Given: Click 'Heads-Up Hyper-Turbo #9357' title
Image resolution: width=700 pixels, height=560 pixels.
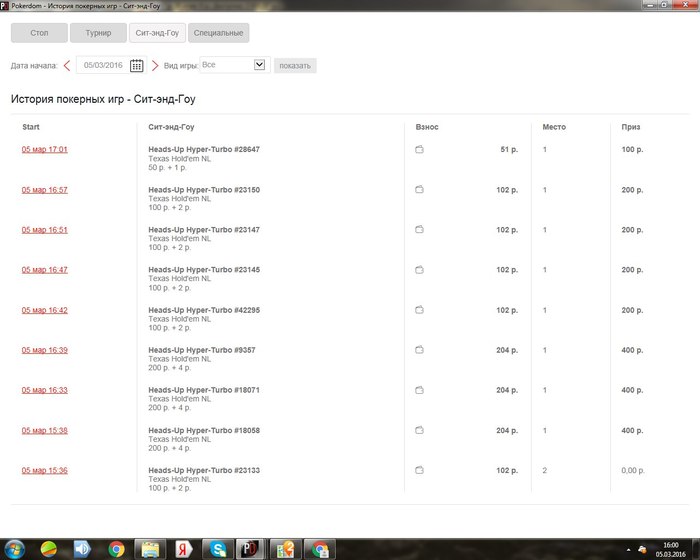Looking at the screenshot, I should point(202,350).
